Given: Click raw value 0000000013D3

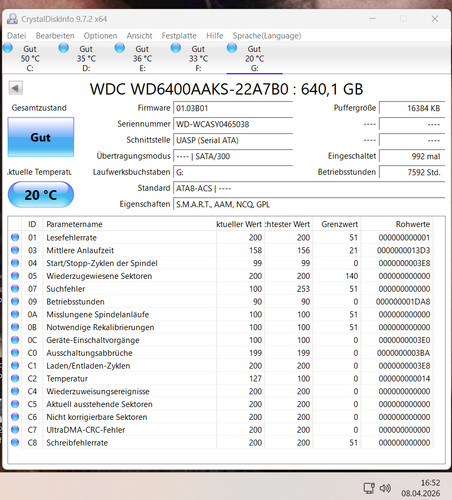Looking at the screenshot, I should pyautogui.click(x=403, y=250).
